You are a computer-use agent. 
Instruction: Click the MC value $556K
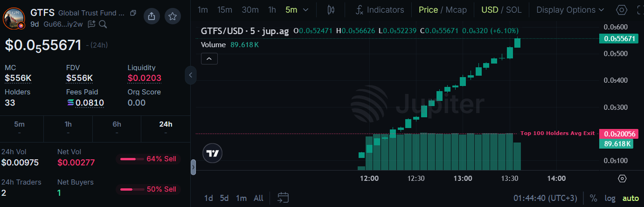(x=18, y=78)
